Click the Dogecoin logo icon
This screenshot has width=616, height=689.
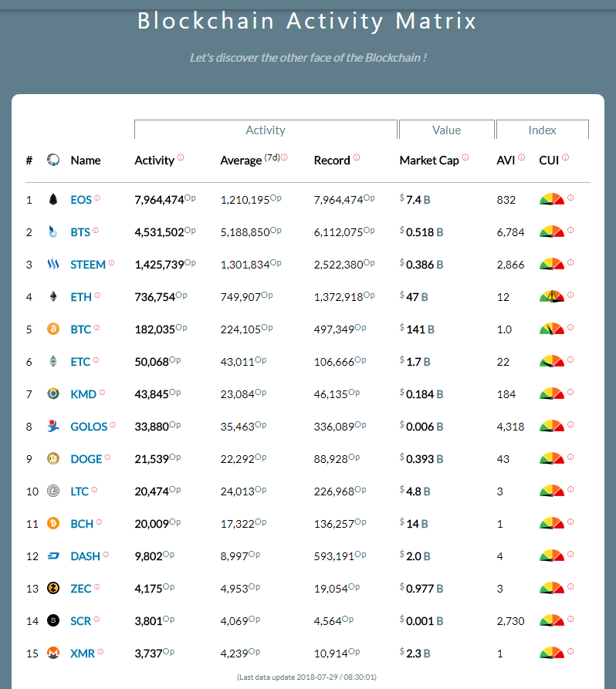pyautogui.click(x=53, y=459)
